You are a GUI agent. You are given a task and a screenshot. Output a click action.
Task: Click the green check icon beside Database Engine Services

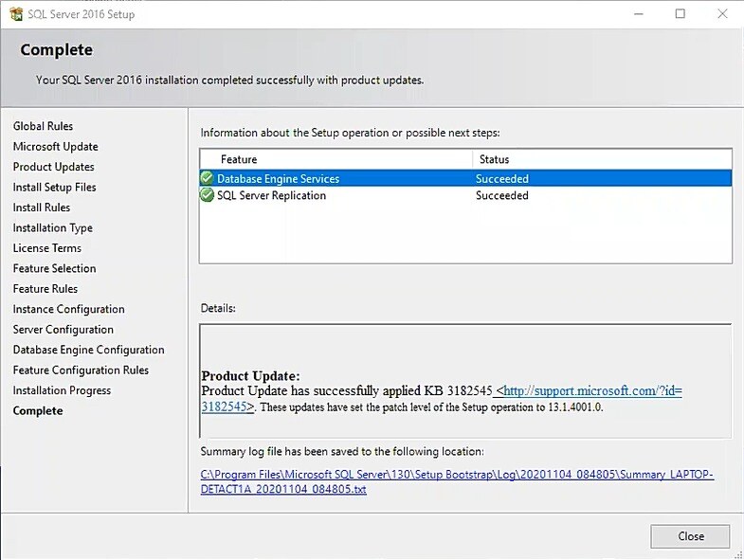(x=207, y=178)
